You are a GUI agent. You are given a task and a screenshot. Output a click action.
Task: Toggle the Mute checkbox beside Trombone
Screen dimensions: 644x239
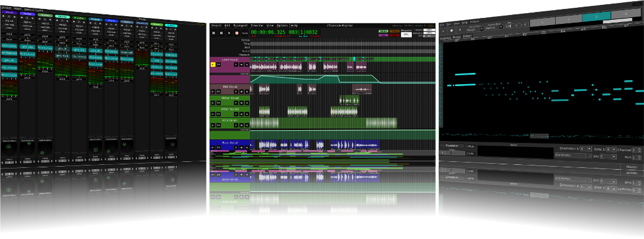tap(471, 146)
